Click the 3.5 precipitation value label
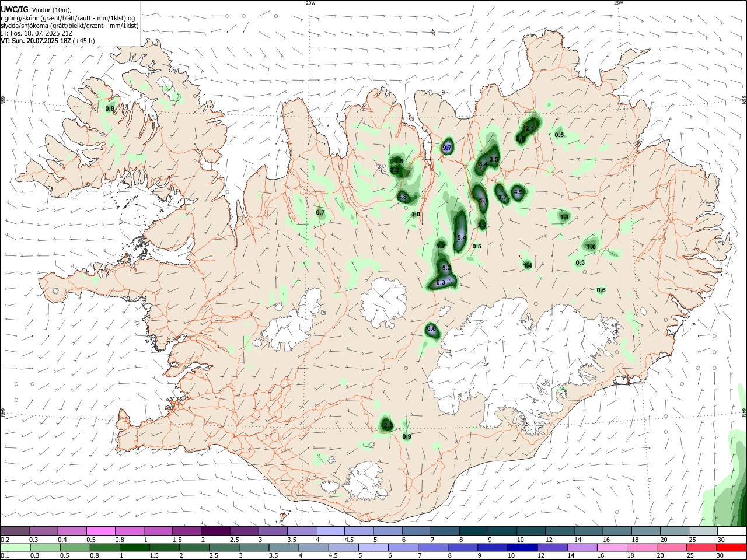The image size is (747, 560). [x=494, y=159]
